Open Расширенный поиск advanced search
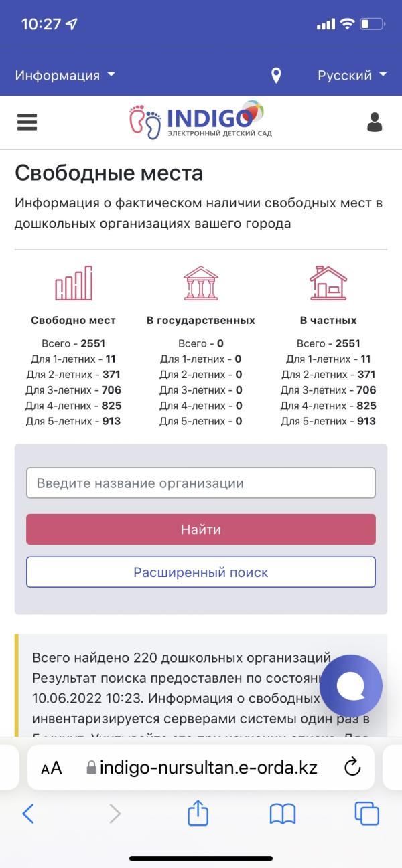402x868 pixels. pos(201,572)
